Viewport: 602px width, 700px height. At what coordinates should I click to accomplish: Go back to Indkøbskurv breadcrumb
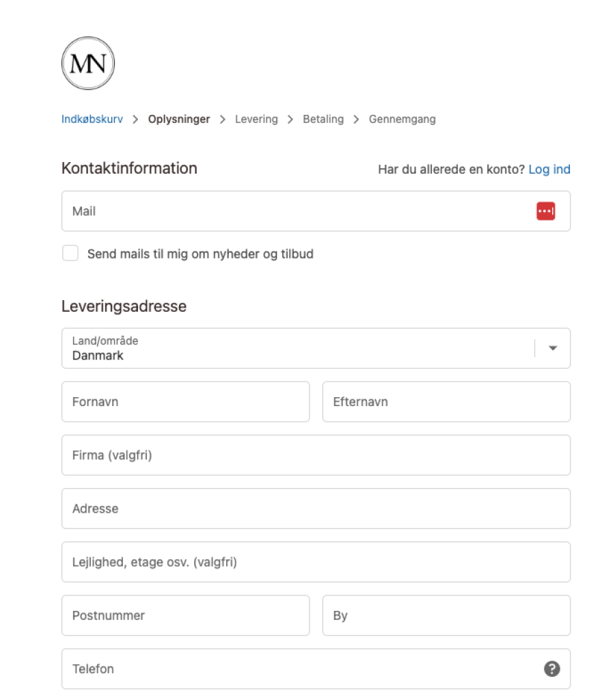[92, 119]
